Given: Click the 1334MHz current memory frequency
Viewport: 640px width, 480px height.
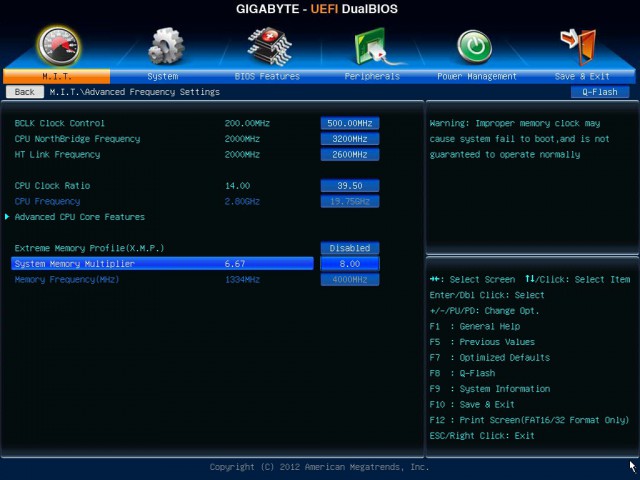Looking at the screenshot, I should pyautogui.click(x=242, y=280).
